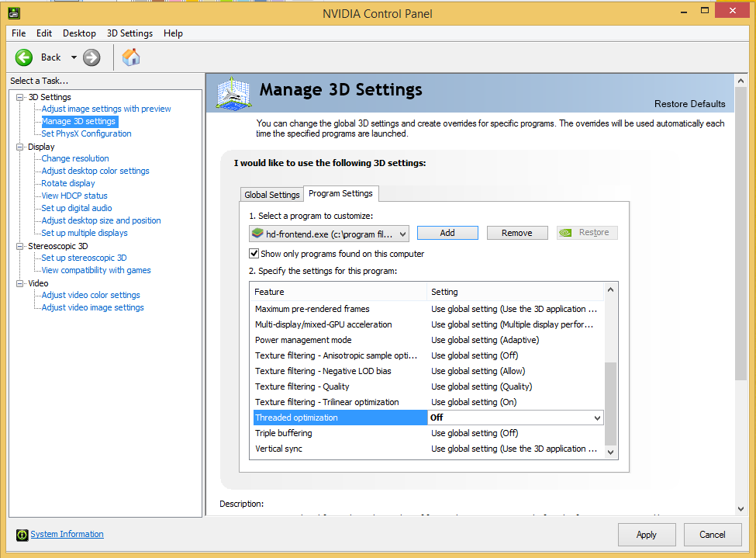Select Multi-display/mixed-GPU acceleration row
Viewport: 756px width, 558px height.
tap(428, 324)
